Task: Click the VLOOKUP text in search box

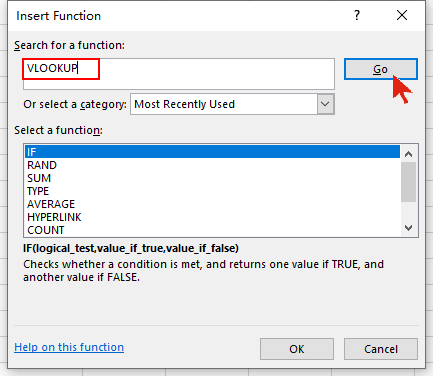Action: click(x=52, y=68)
